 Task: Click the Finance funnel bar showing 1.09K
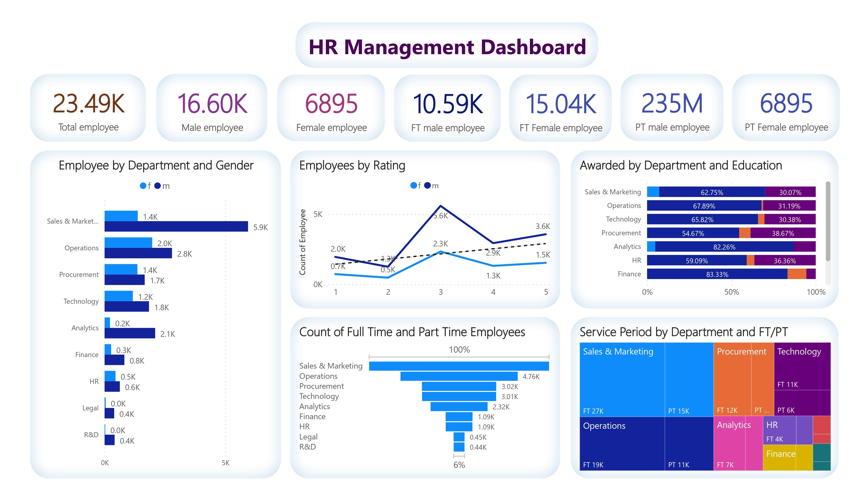(459, 416)
